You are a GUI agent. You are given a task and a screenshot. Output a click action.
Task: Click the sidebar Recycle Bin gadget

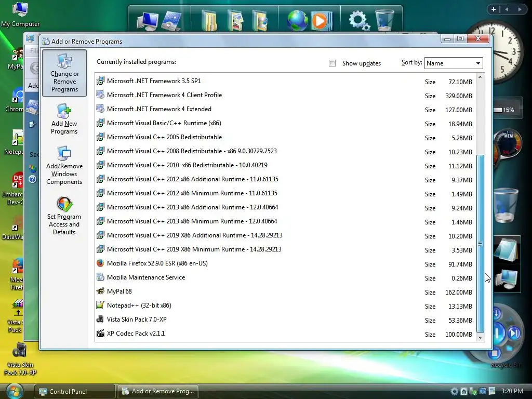[x=506, y=206]
